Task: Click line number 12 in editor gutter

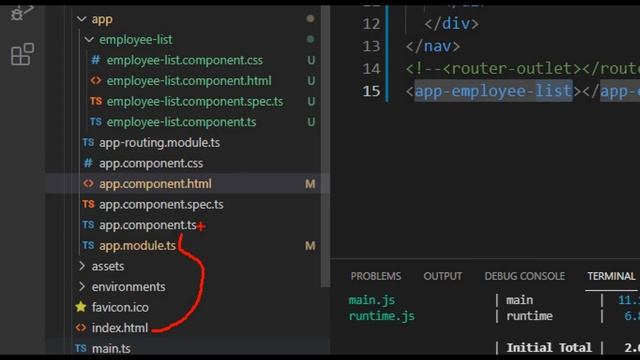Action: 371,24
